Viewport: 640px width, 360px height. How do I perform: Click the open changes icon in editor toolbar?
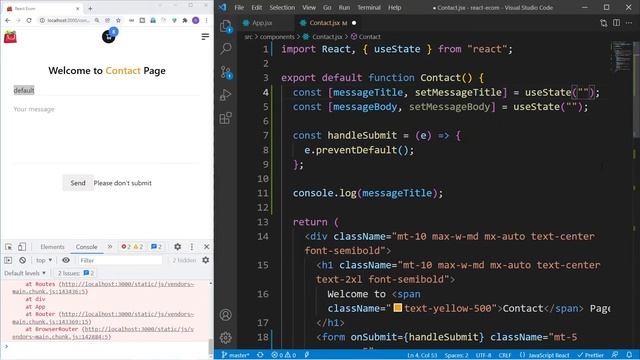tap(604, 23)
